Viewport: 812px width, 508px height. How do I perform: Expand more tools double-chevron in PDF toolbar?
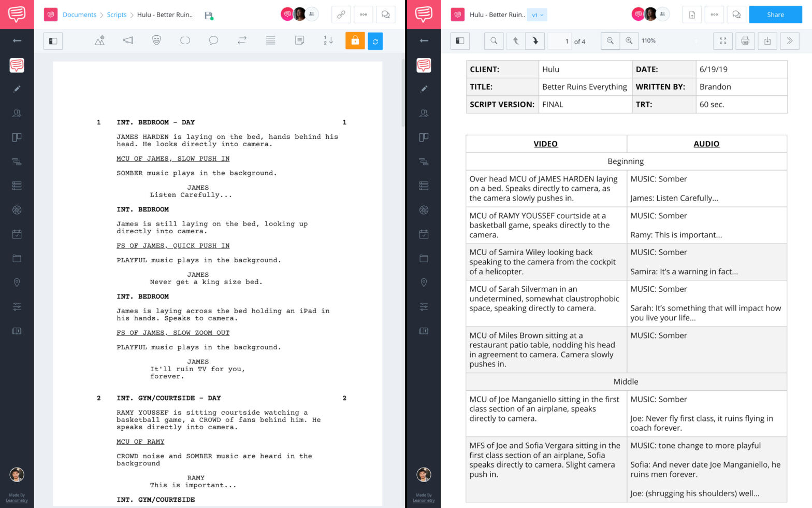click(789, 41)
